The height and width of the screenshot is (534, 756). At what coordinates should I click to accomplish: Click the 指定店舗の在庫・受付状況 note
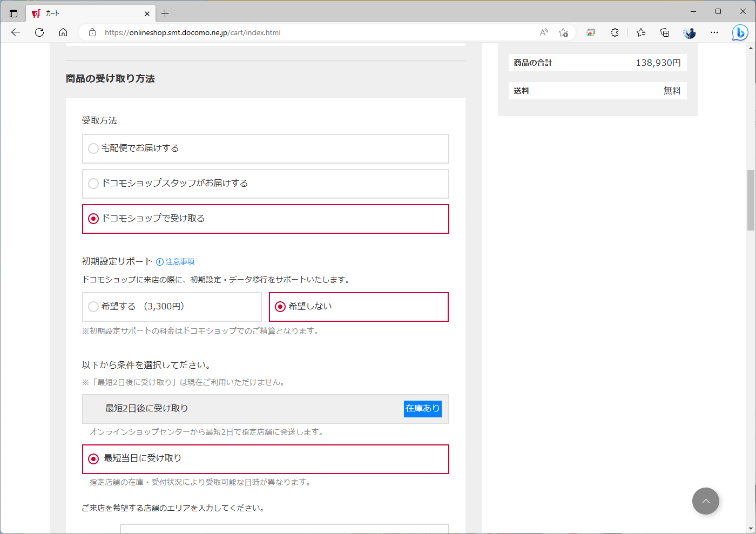tap(200, 482)
